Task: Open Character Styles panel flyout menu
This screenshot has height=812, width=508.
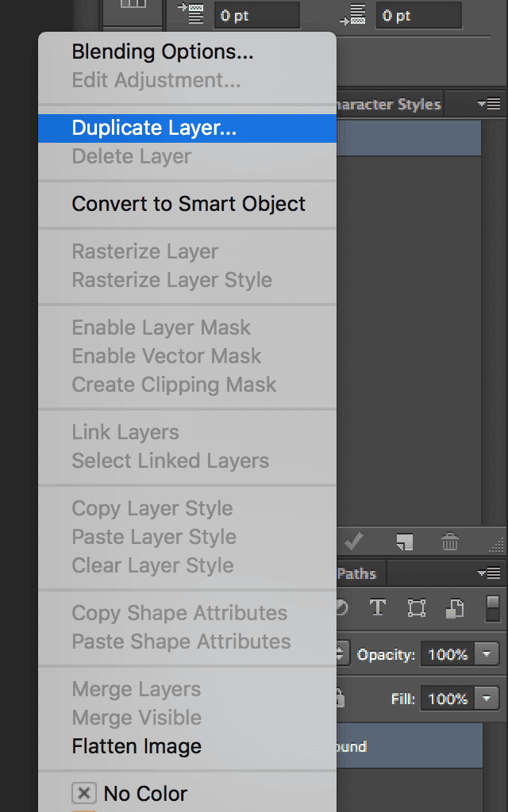Action: (x=489, y=104)
